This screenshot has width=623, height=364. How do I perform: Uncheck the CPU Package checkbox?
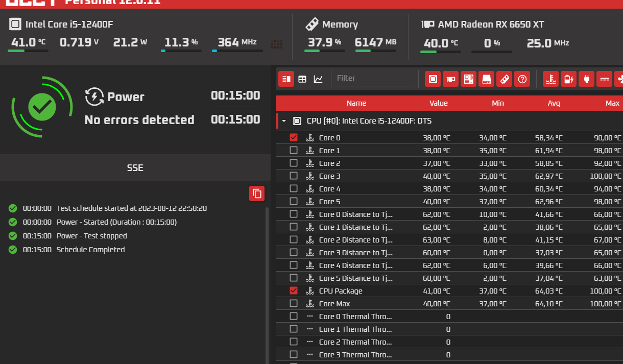tap(294, 290)
